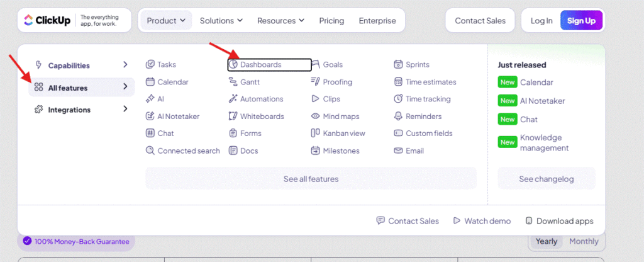The image size is (644, 262).
Task: Open Knowledge management under Just released
Action: (x=534, y=142)
